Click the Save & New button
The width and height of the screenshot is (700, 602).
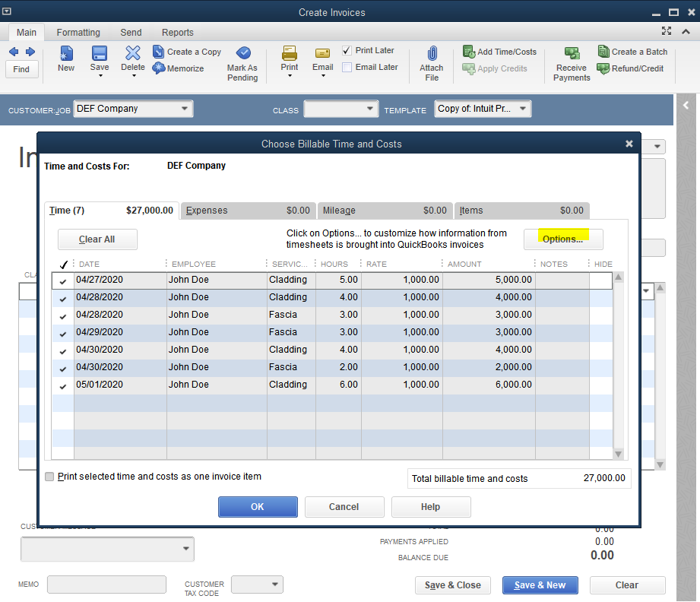tap(540, 585)
